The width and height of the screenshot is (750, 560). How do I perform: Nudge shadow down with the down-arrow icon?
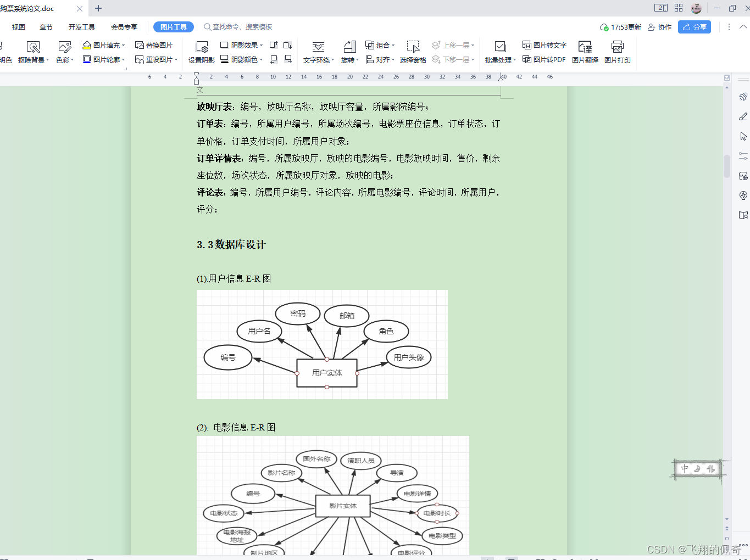[287, 45]
